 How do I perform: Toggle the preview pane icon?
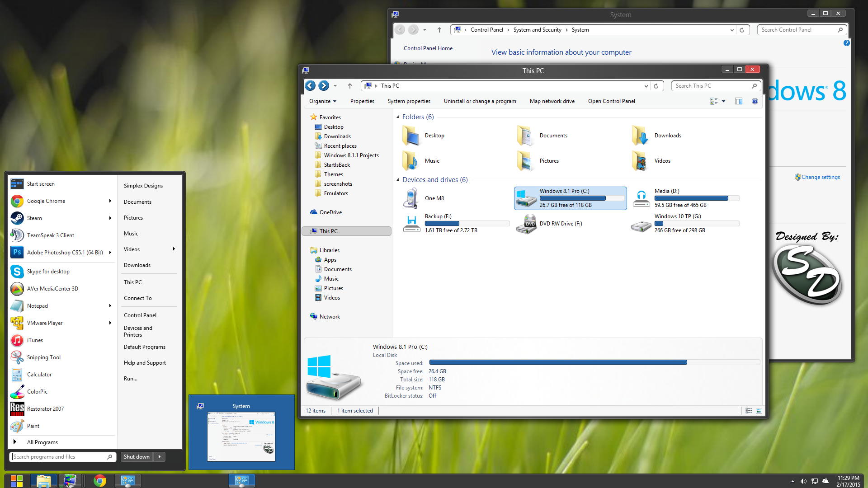(x=739, y=101)
